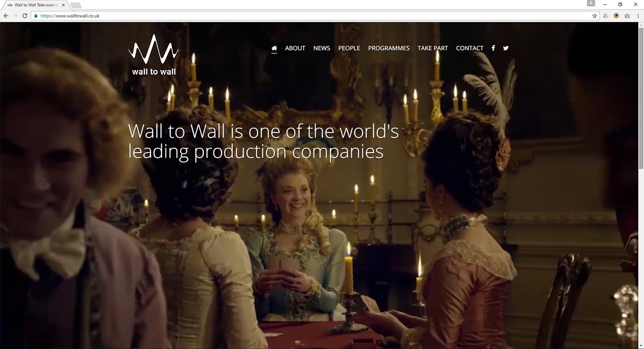Click the Wall to Wall logo
644x349 pixels.
(153, 55)
